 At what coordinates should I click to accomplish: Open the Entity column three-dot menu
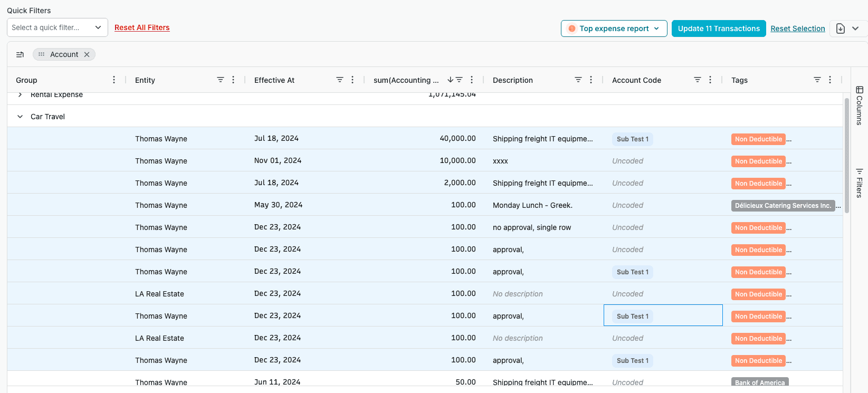coord(233,80)
